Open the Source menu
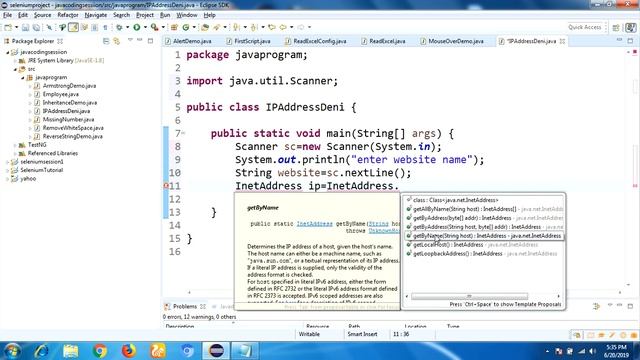Viewport: 640px width, 360px height. [42, 15]
